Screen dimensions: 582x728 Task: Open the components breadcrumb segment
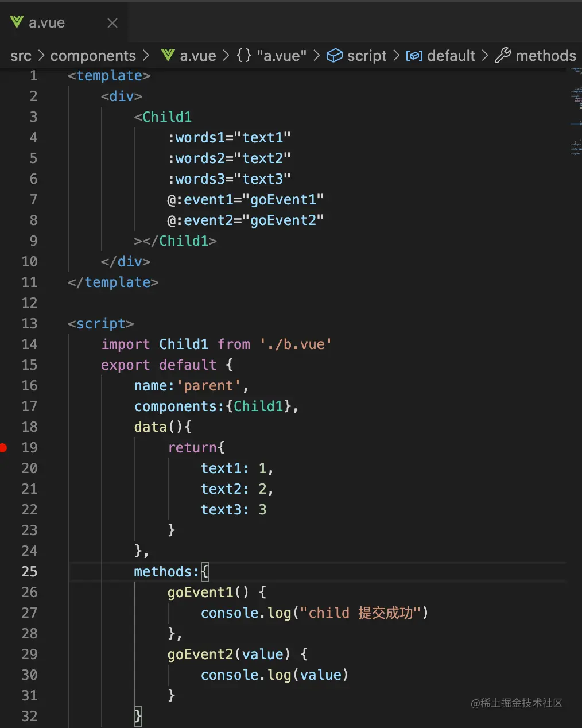pyautogui.click(x=93, y=56)
